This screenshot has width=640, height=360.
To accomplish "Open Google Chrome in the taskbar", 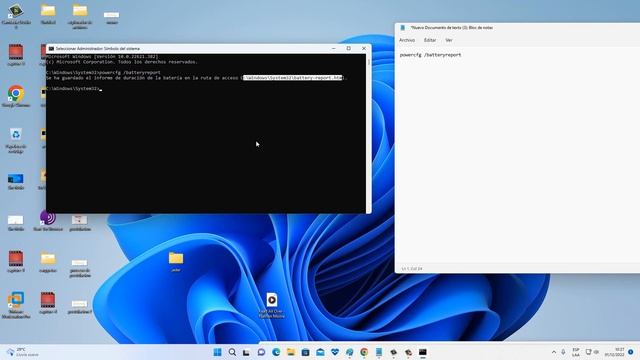I will click(x=364, y=352).
